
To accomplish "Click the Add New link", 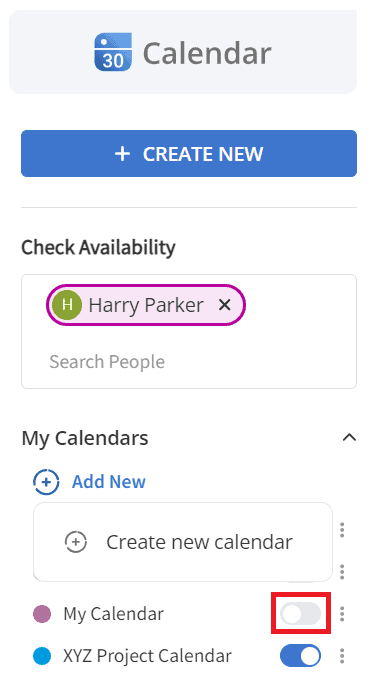I will (109, 482).
